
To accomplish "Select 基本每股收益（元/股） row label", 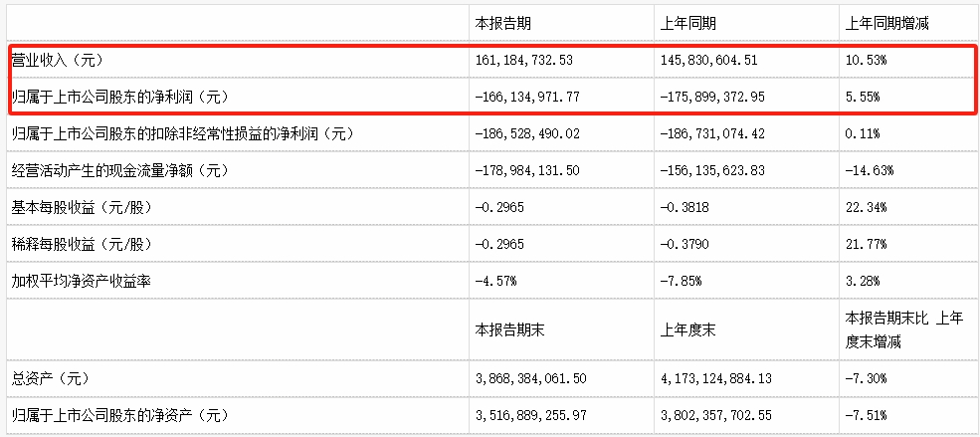I will pyautogui.click(x=82, y=206).
